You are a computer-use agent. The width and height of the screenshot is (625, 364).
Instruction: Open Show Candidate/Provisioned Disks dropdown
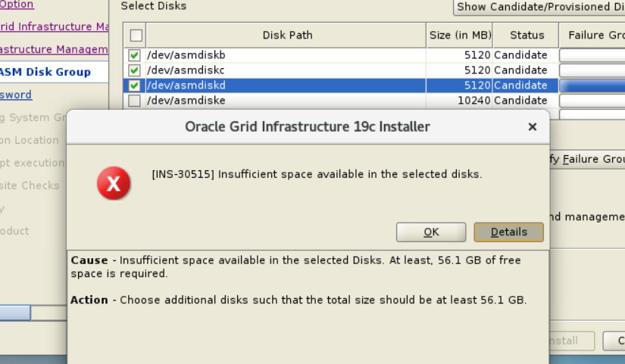(539, 7)
